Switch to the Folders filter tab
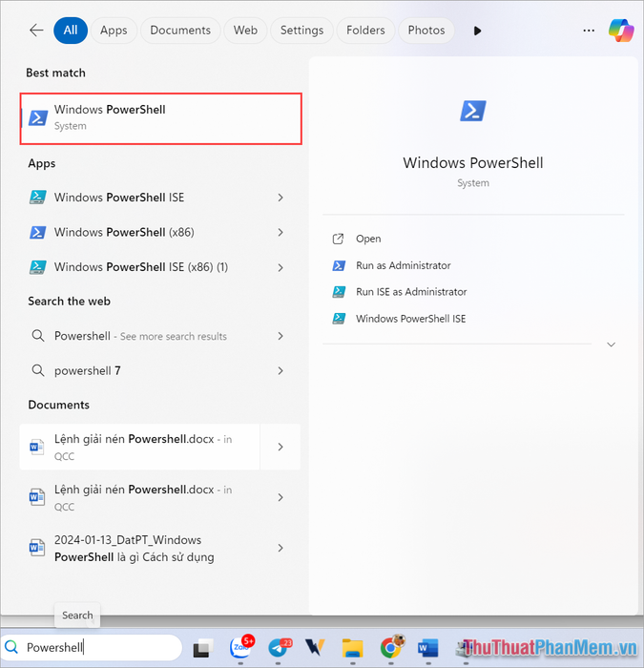The height and width of the screenshot is (668, 644). point(365,31)
